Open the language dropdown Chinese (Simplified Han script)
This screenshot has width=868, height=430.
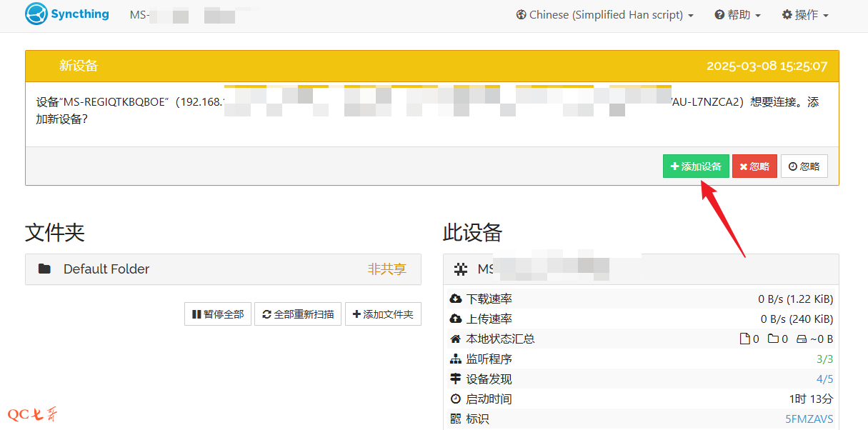click(x=604, y=15)
